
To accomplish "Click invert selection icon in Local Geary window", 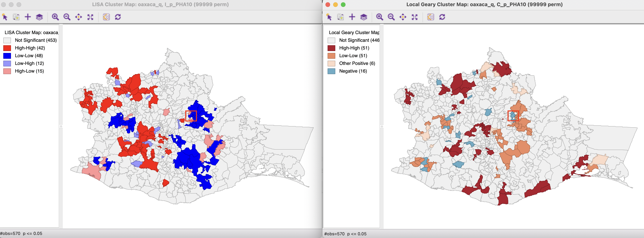I will (x=340, y=17).
